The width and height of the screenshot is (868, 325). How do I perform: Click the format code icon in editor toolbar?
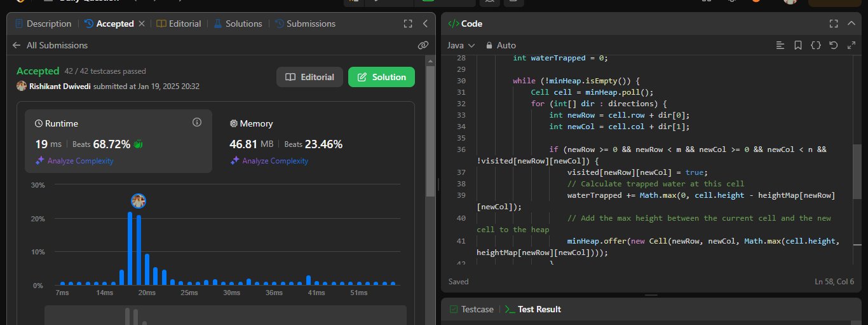click(x=781, y=45)
